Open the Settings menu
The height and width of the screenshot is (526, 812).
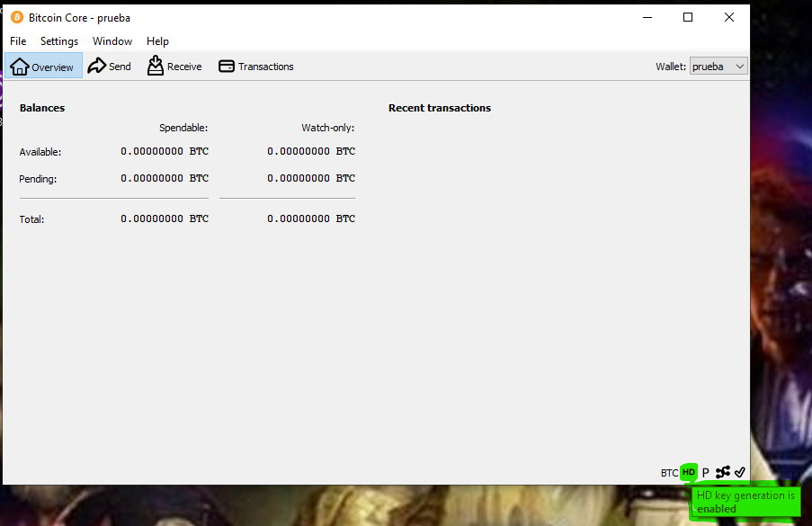(58, 41)
